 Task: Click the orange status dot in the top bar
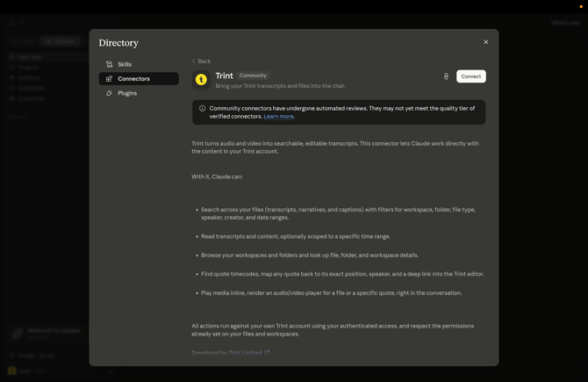pos(581,7)
